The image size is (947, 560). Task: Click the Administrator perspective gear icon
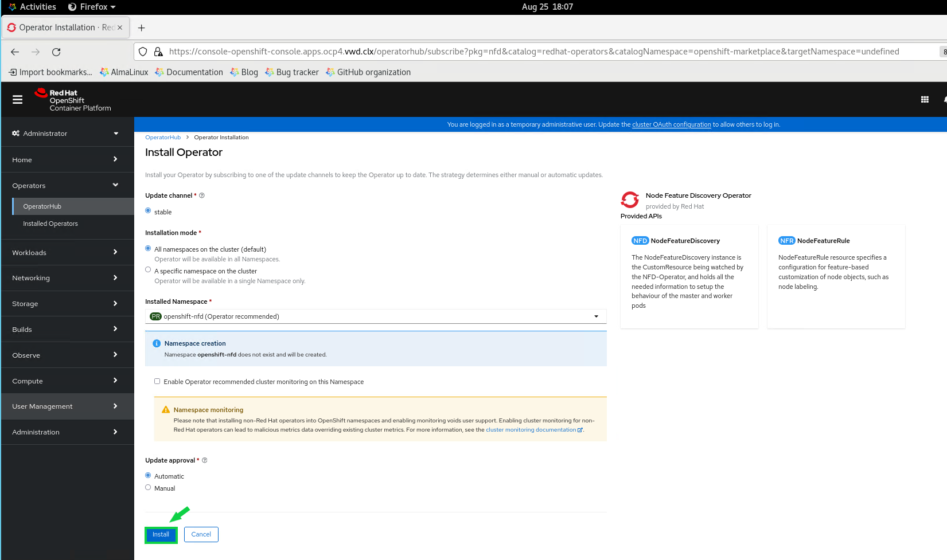[16, 133]
